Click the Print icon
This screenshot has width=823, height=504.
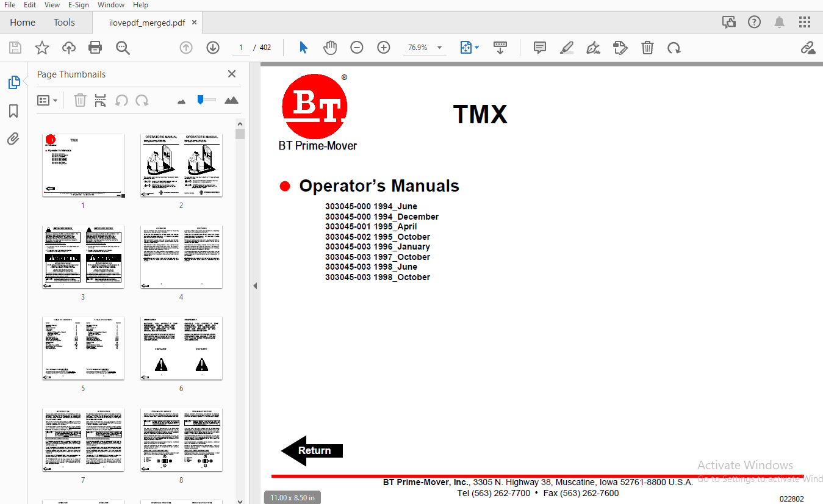(95, 48)
